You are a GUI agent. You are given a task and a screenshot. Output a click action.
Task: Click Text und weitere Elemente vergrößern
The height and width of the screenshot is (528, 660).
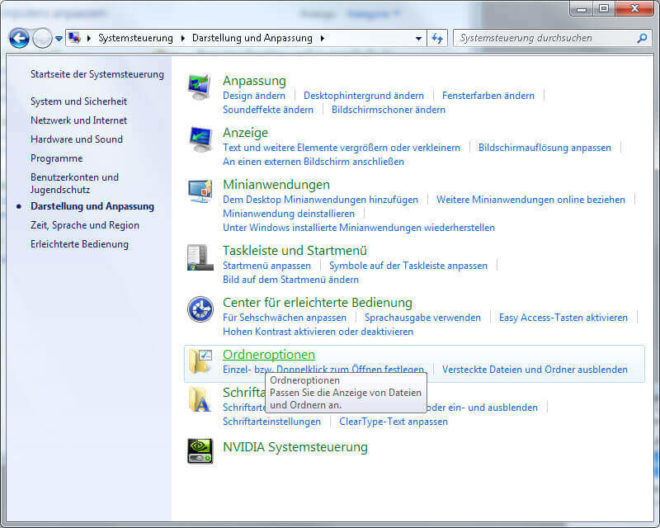tap(341, 148)
